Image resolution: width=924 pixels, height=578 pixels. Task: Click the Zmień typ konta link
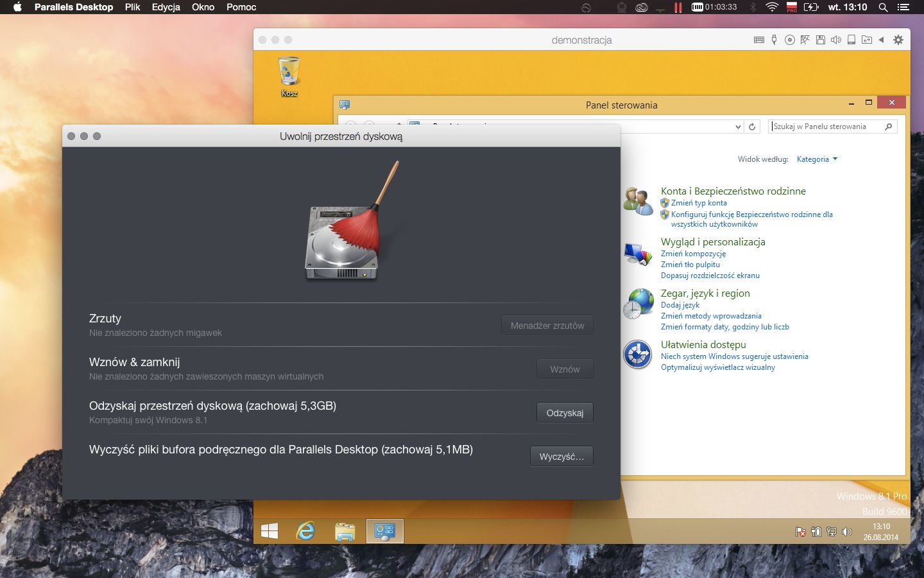pyautogui.click(x=699, y=203)
